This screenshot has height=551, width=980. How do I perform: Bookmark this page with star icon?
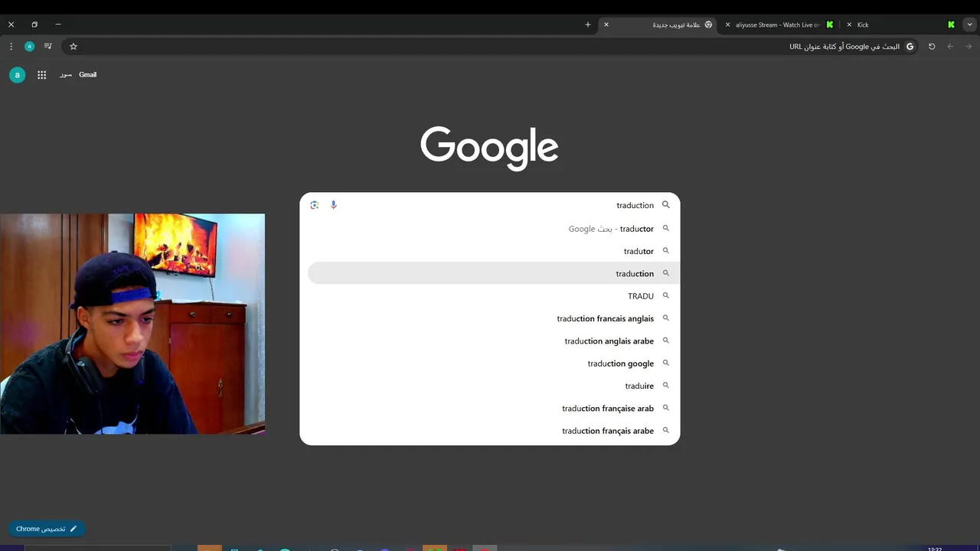pos(73,47)
